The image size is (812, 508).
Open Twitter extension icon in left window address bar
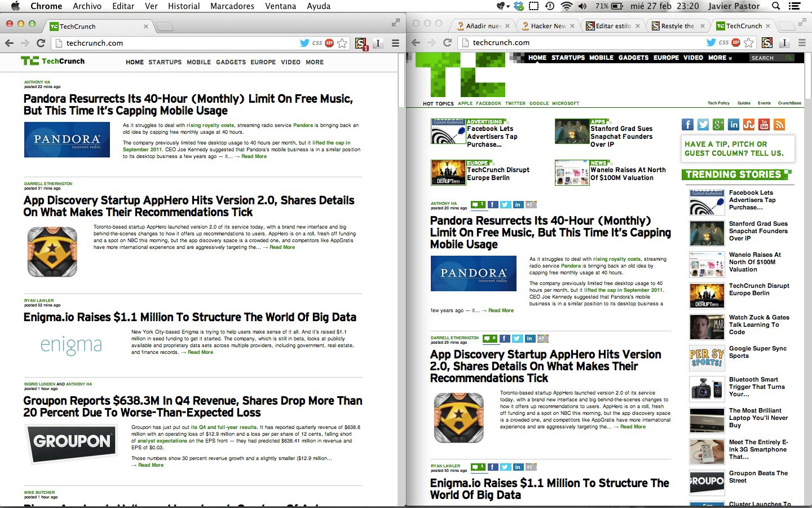pyautogui.click(x=304, y=43)
